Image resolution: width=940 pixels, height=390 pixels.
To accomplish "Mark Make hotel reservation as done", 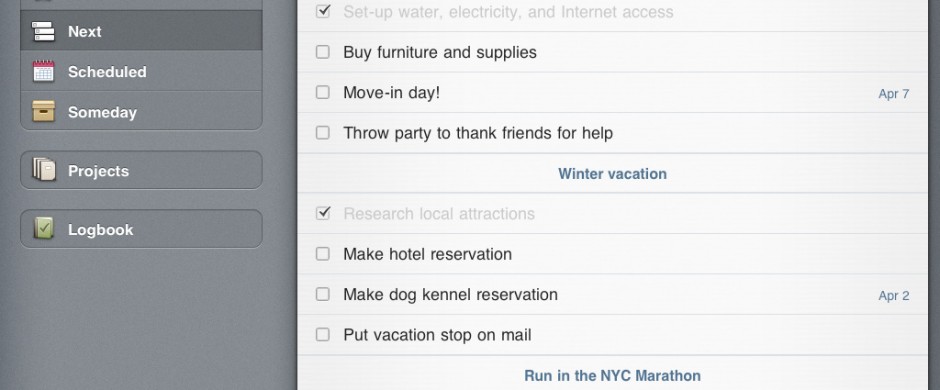I will [323, 254].
